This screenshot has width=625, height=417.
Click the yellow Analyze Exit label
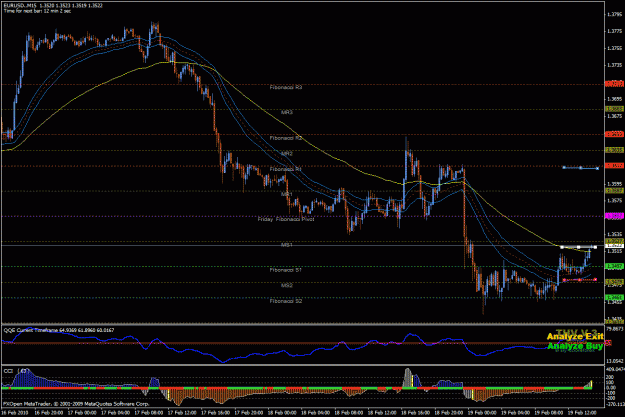575,337
